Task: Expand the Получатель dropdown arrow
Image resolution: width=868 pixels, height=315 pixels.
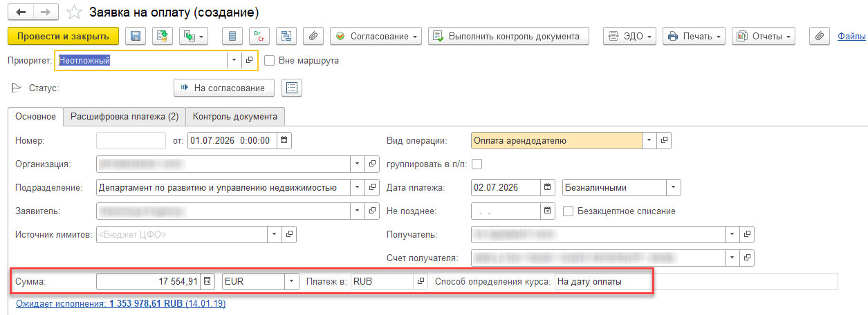Action: [x=732, y=234]
